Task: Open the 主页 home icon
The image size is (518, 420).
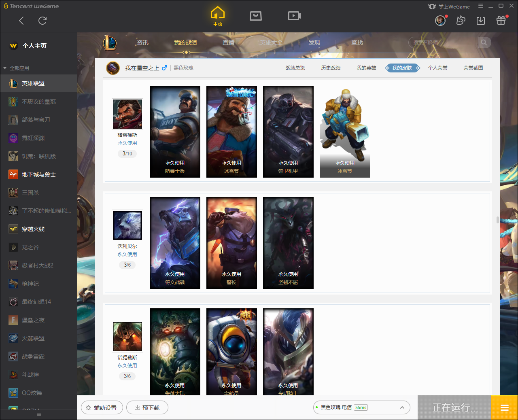Action: click(x=218, y=17)
